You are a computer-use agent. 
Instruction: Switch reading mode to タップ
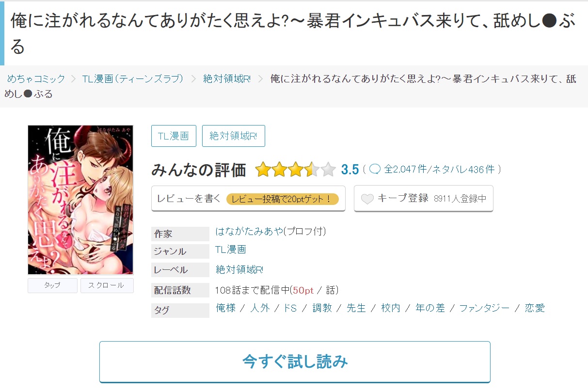tap(52, 285)
